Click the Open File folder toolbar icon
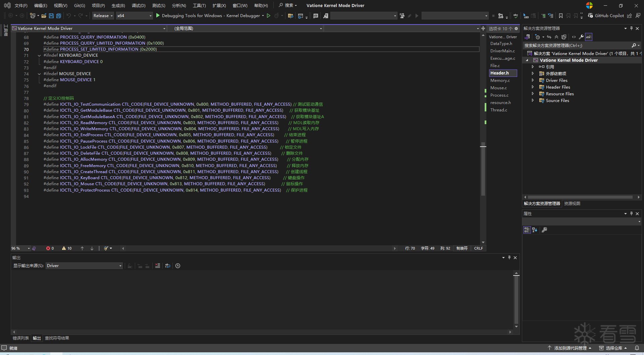The width and height of the screenshot is (644, 355). (x=44, y=16)
